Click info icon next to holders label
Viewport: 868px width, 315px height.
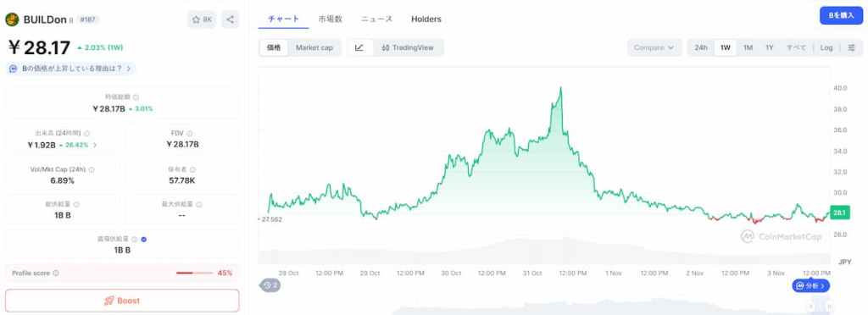pos(192,169)
